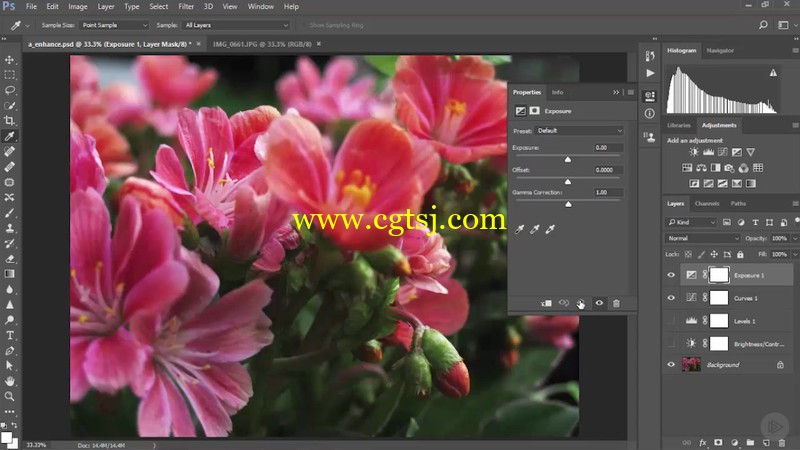This screenshot has width=800, height=450.
Task: Open the Layer menu
Action: point(106,7)
